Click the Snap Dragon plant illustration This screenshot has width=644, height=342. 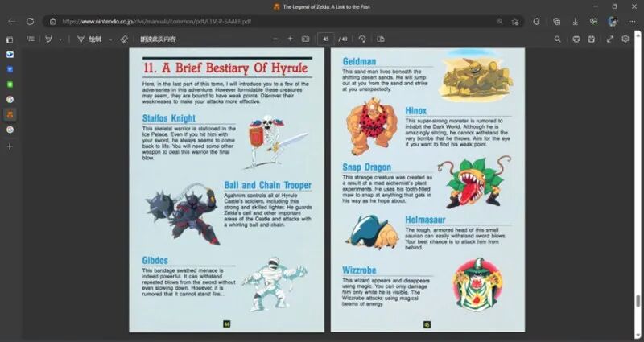coord(474,180)
